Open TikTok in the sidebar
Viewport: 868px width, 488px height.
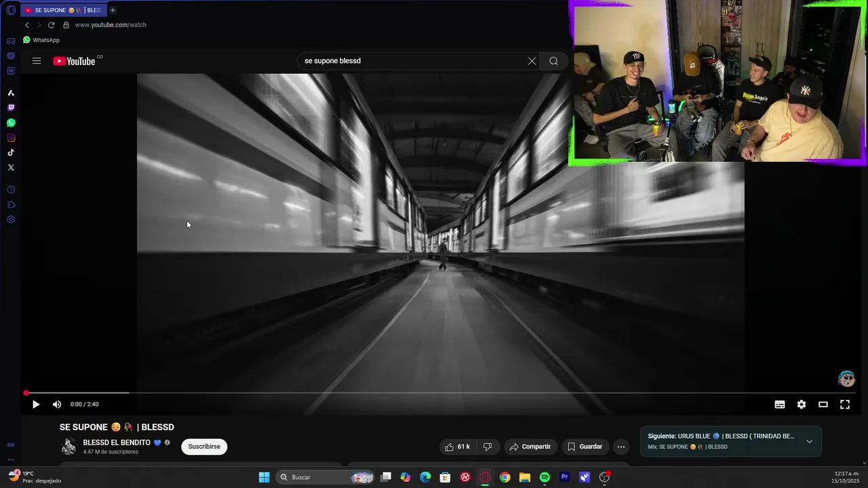[11, 152]
